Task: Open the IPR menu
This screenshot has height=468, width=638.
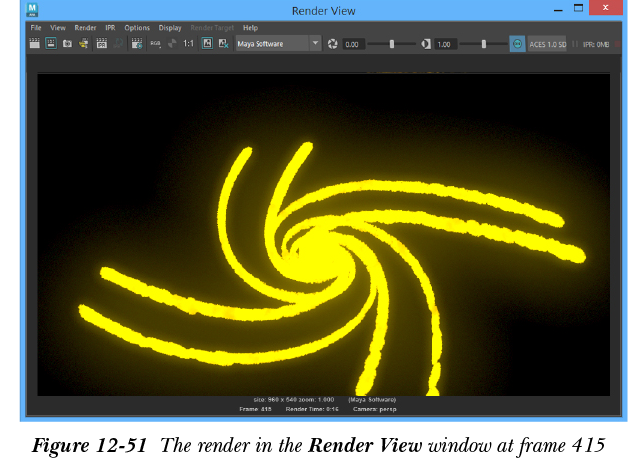Action: pyautogui.click(x=110, y=28)
